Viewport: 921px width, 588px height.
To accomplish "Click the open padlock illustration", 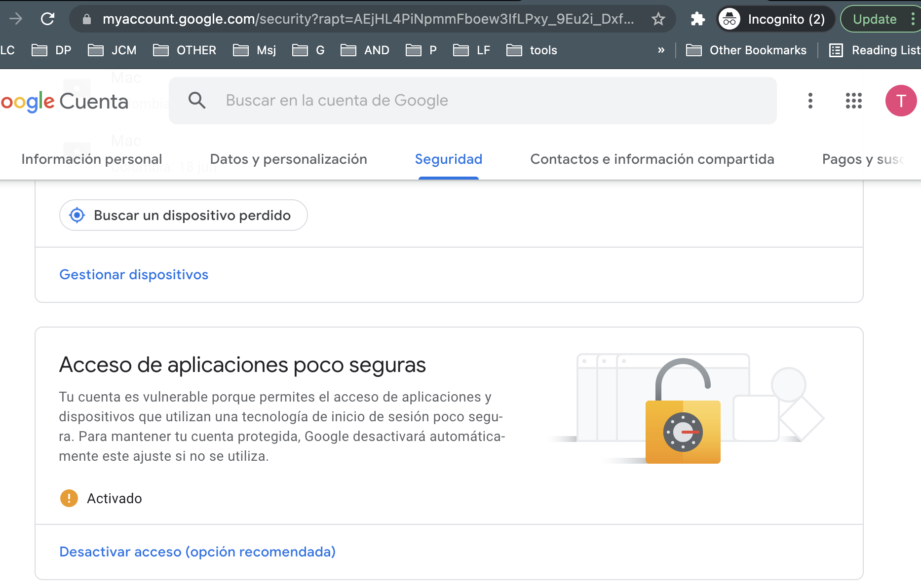I will click(x=683, y=411).
